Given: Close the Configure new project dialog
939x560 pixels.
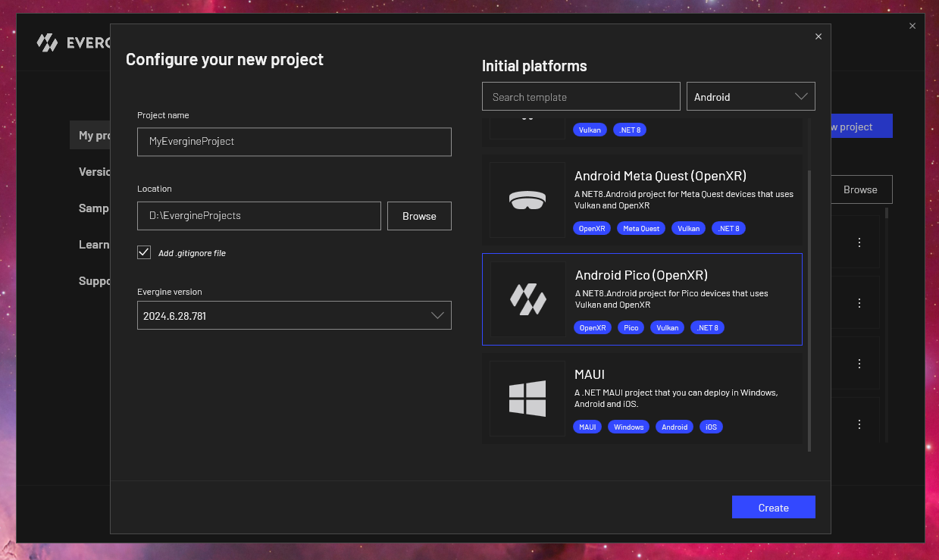Looking at the screenshot, I should tap(818, 36).
